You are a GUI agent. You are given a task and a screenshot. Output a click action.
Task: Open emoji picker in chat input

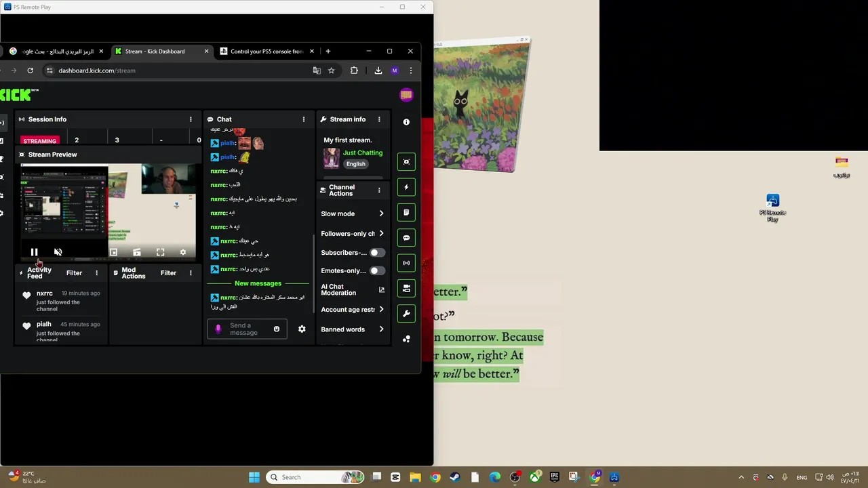pyautogui.click(x=276, y=329)
